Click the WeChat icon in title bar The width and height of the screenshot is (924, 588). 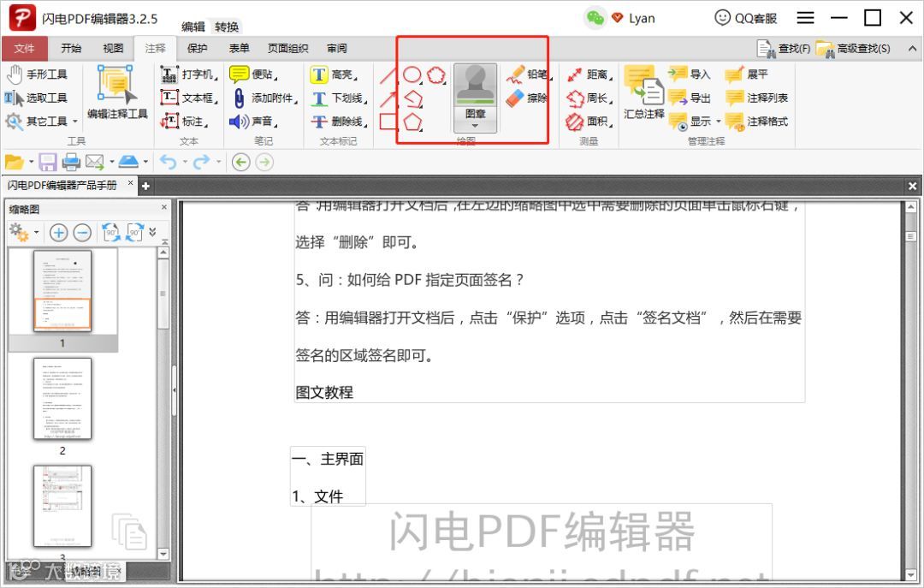pos(595,18)
